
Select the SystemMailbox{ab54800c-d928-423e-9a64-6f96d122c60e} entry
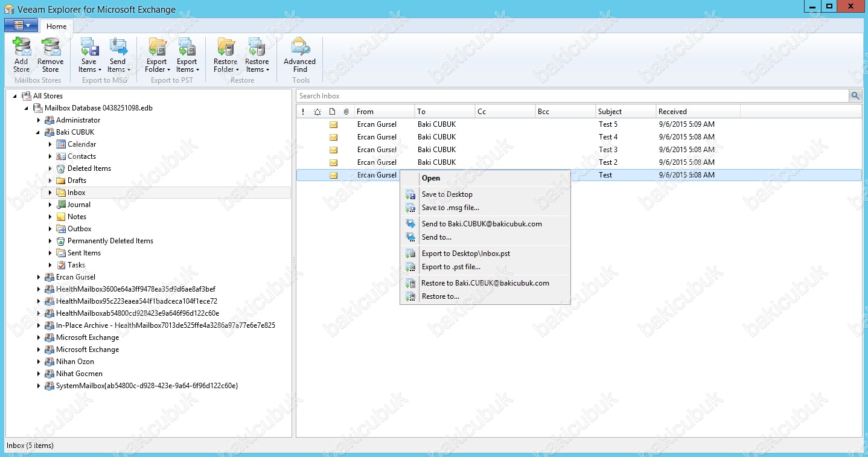point(147,386)
